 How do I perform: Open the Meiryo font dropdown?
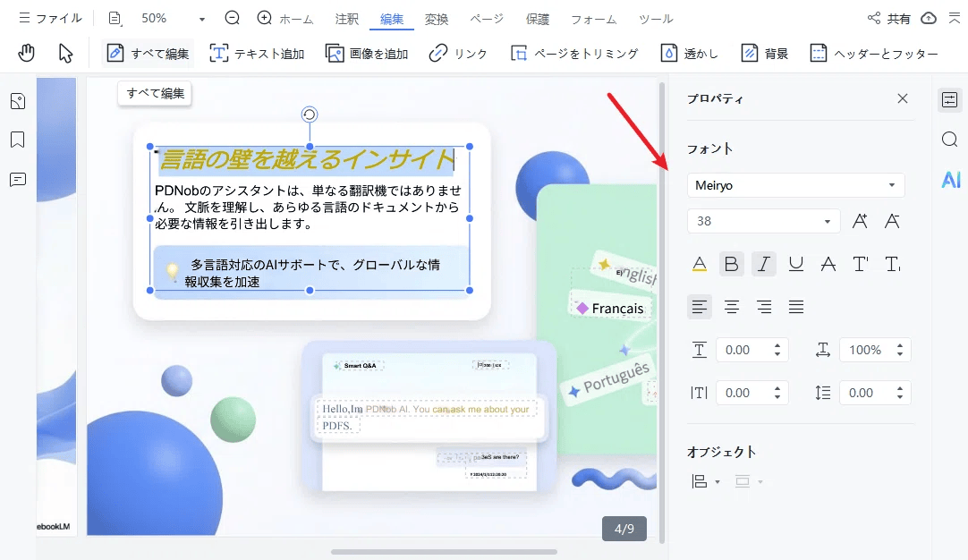(x=794, y=185)
